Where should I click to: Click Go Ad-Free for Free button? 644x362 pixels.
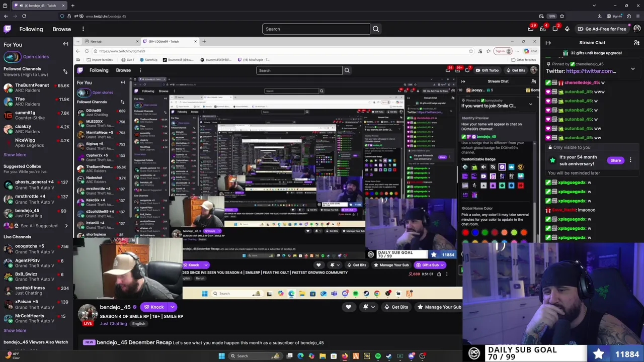point(602,29)
